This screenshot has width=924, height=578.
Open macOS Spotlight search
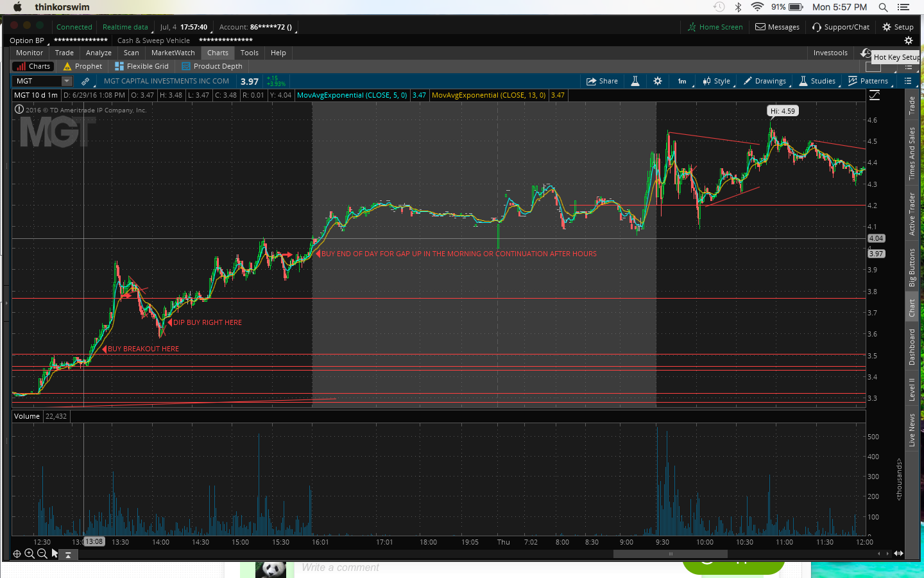(x=884, y=7)
